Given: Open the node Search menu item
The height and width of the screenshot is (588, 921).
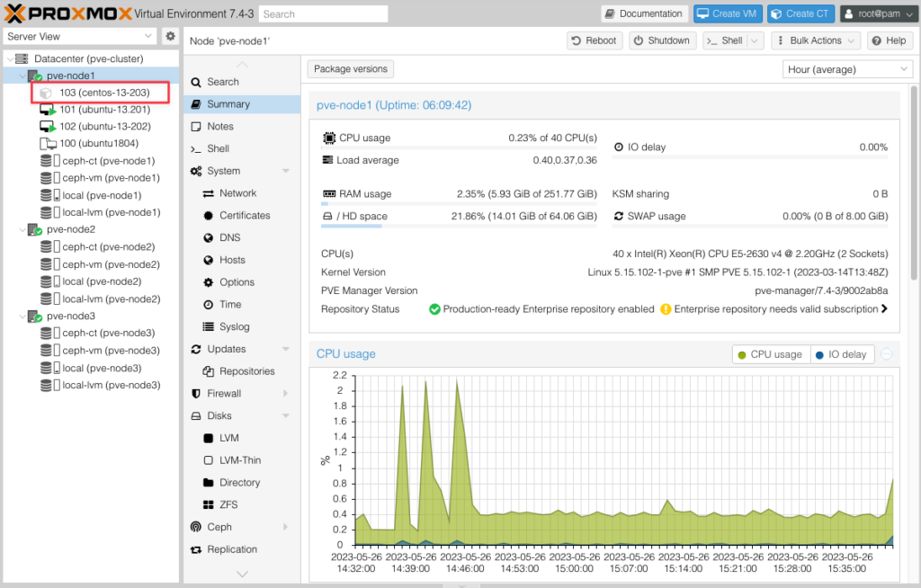Looking at the screenshot, I should [x=241, y=82].
